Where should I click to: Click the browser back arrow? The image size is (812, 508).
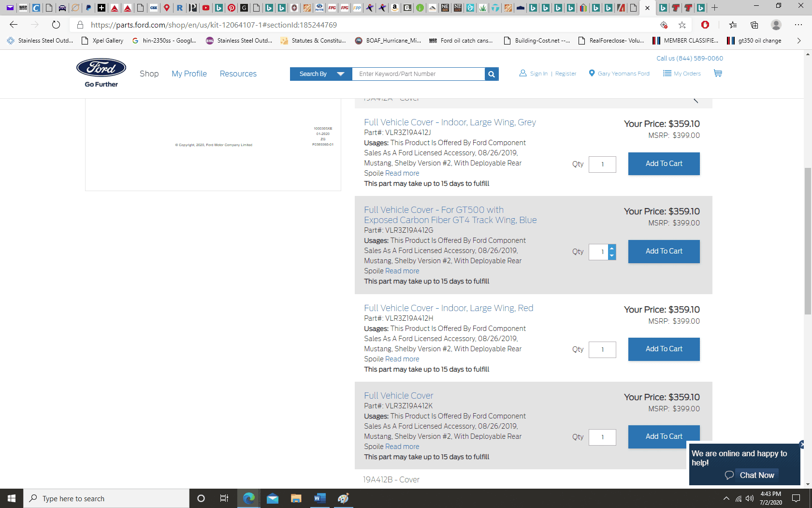[14, 25]
